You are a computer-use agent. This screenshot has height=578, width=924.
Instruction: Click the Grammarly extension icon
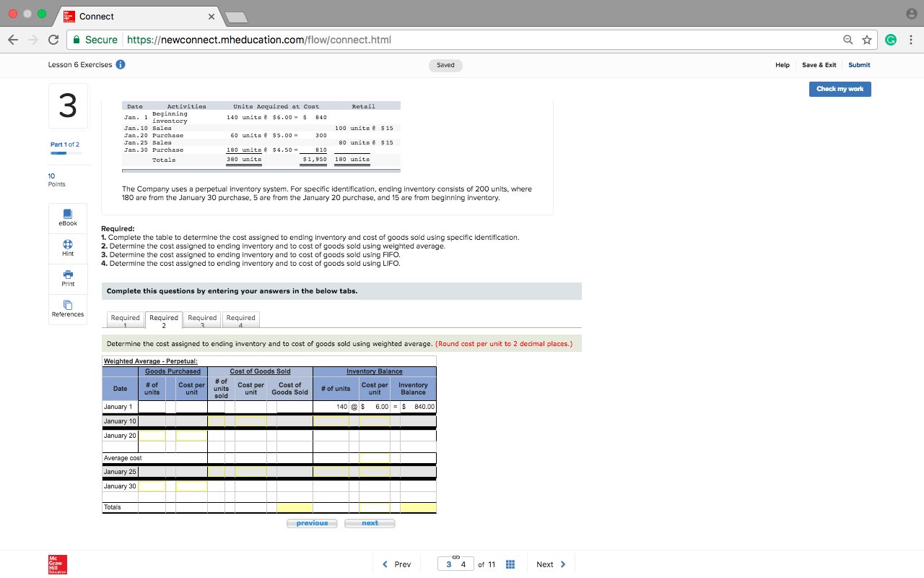[x=891, y=40]
